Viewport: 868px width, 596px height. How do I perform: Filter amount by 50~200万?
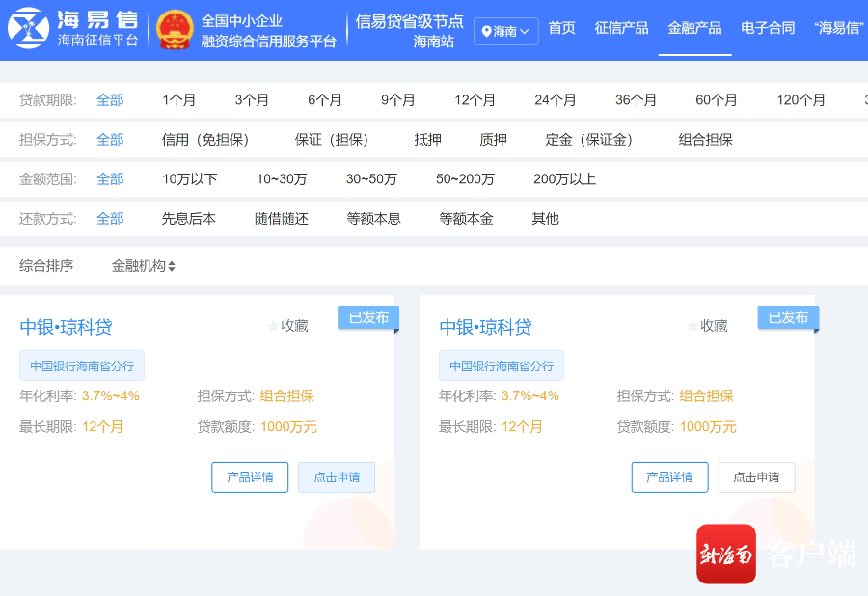pos(465,179)
